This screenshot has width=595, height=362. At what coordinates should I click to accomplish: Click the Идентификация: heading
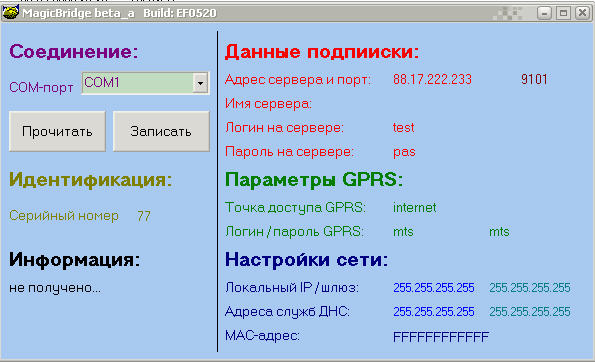[x=91, y=179]
